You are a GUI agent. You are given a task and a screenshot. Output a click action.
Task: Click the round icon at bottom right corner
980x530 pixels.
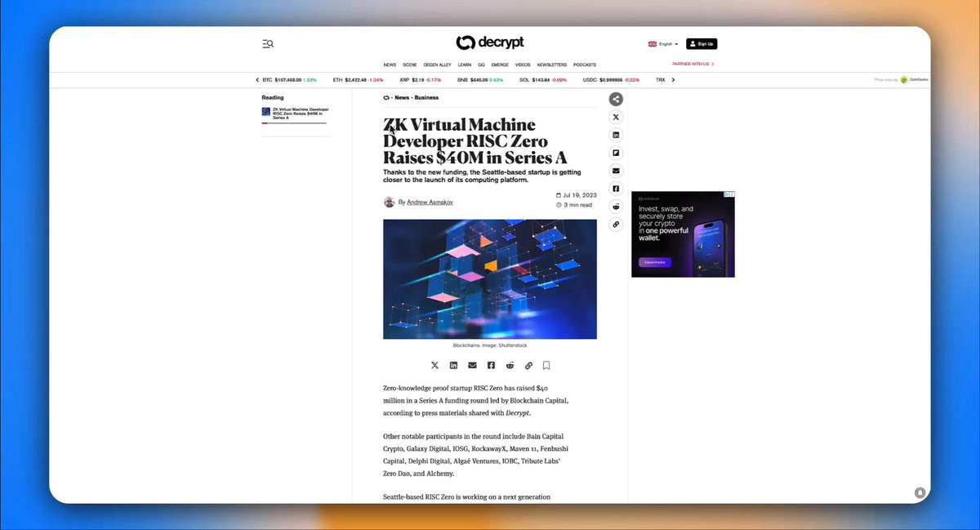pos(920,492)
